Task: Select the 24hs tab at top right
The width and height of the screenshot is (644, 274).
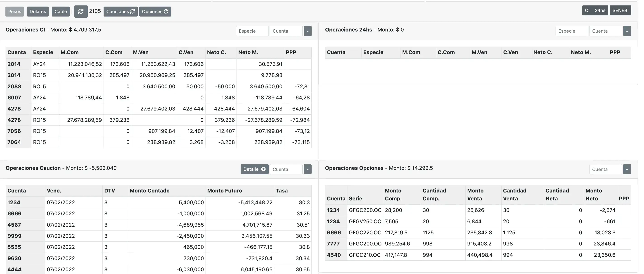Action: click(x=600, y=10)
